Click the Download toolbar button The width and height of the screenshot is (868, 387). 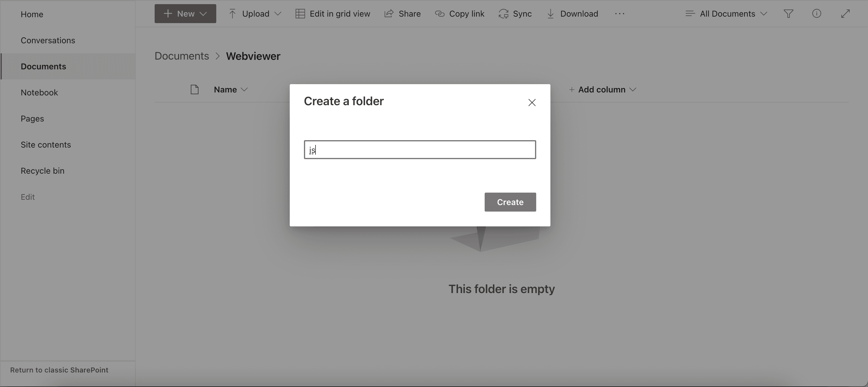[572, 14]
